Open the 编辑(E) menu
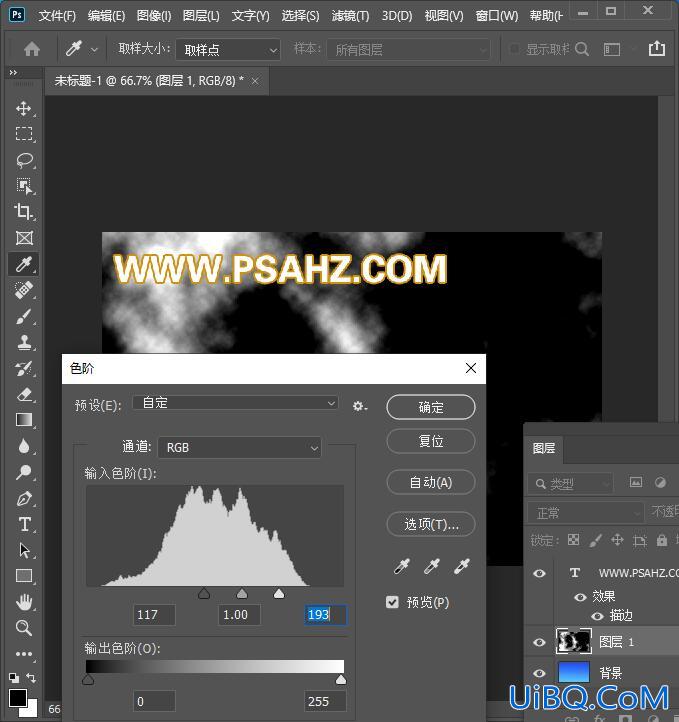 click(x=106, y=16)
